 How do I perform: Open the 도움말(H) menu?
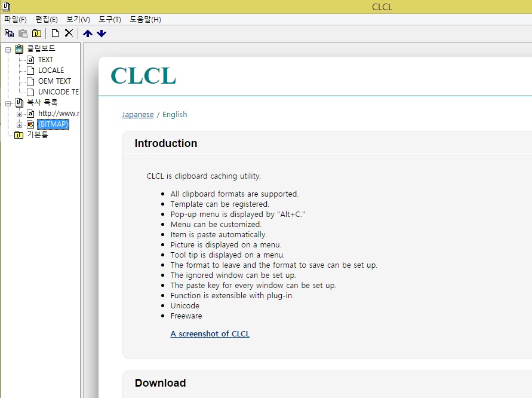(145, 19)
